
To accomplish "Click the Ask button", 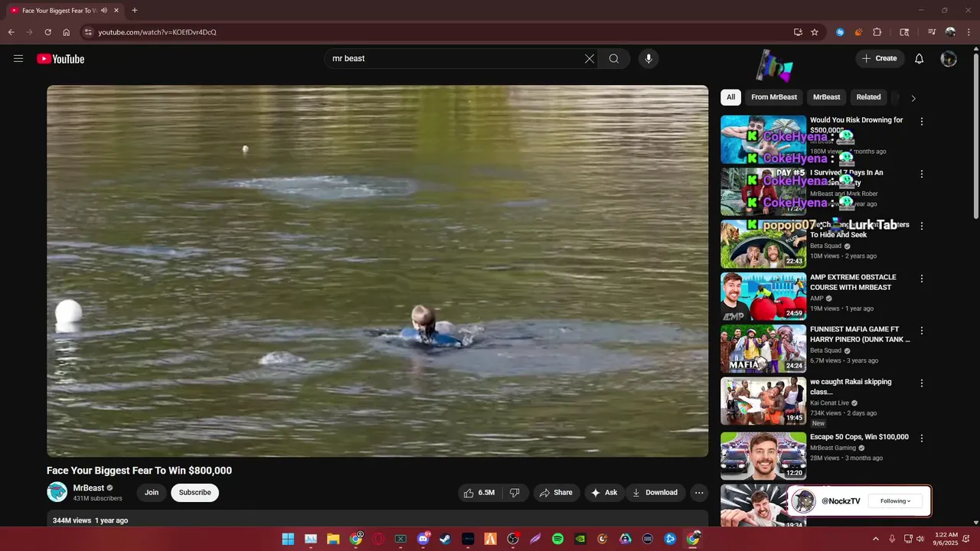I will point(604,493).
